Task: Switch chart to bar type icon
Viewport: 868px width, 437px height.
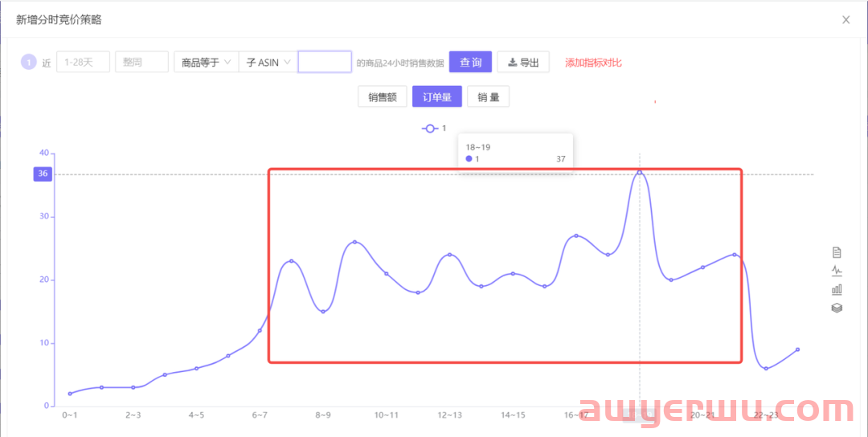Action: (x=837, y=289)
